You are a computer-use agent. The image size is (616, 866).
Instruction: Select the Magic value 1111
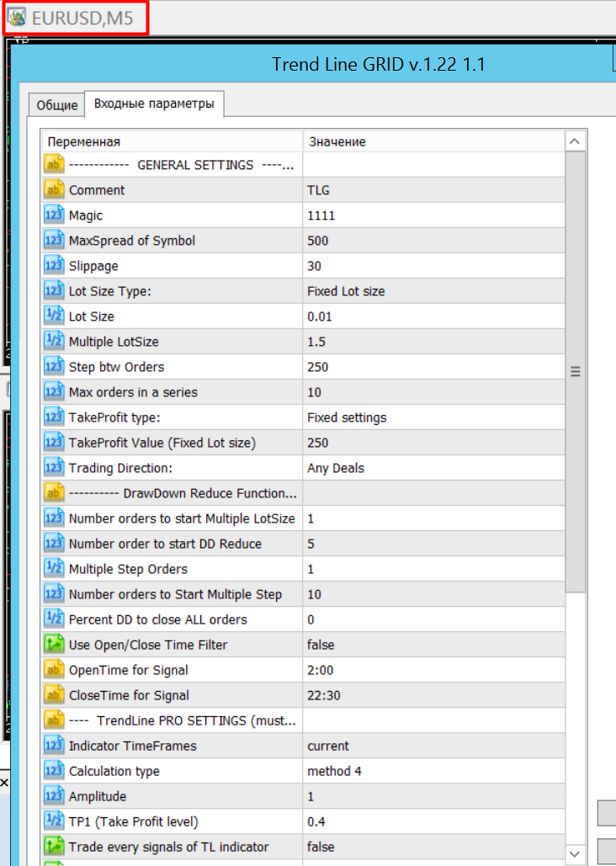point(433,215)
